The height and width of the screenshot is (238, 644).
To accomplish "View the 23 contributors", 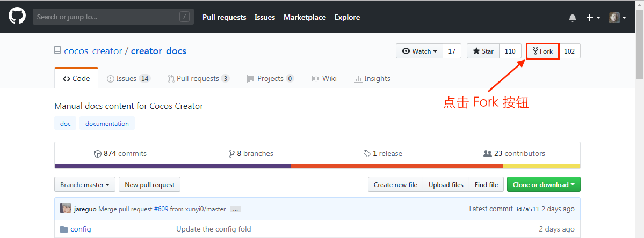I will [515, 154].
